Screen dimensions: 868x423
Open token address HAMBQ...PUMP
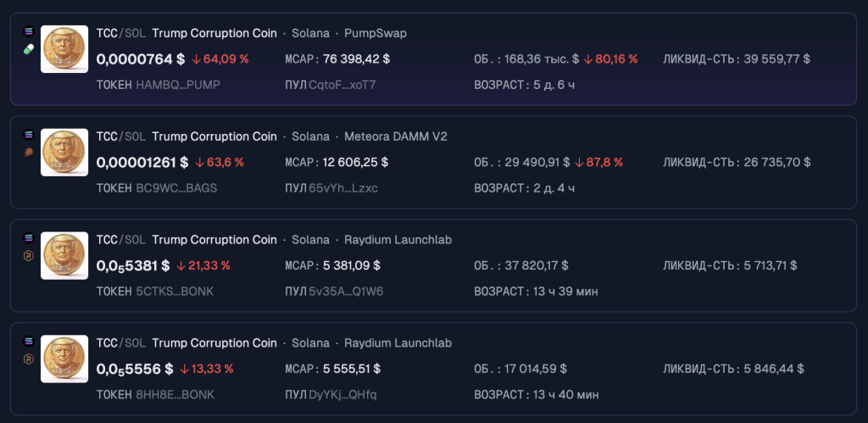point(177,85)
